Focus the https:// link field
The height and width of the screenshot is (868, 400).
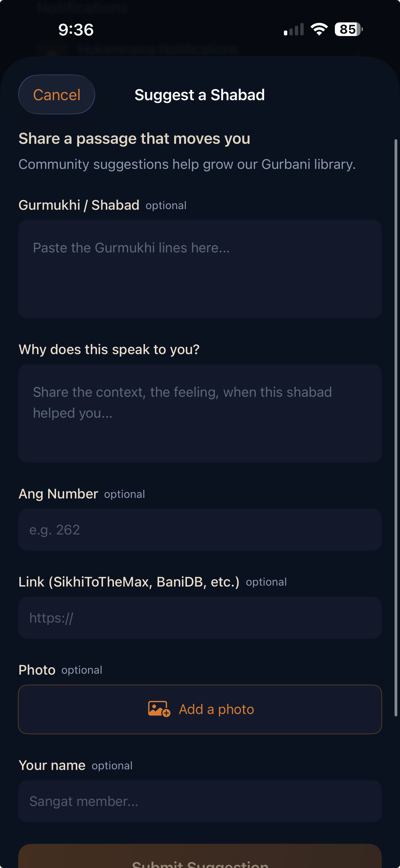[x=200, y=618]
